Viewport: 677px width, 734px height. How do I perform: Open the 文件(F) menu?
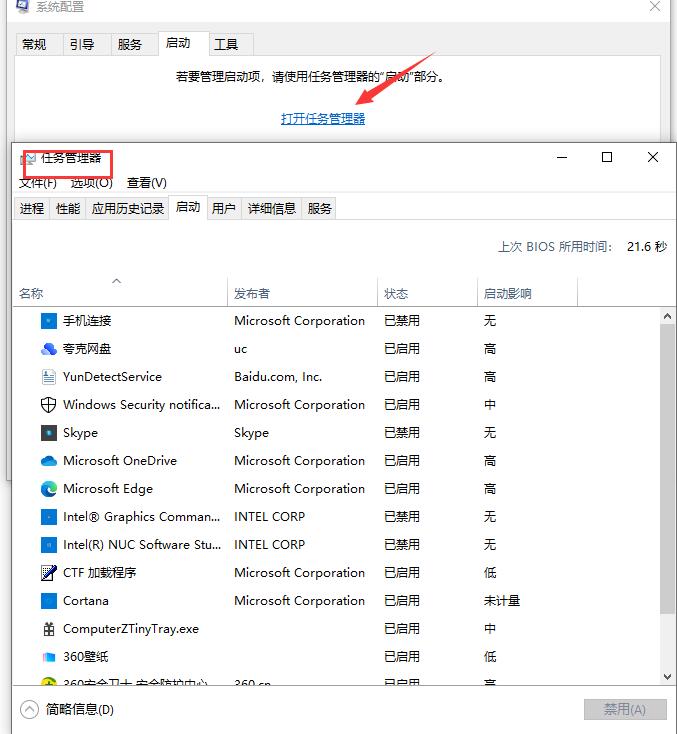[37, 183]
